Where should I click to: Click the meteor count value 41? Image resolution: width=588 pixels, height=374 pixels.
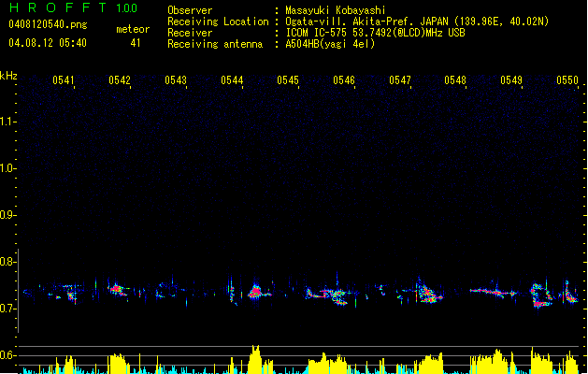136,43
